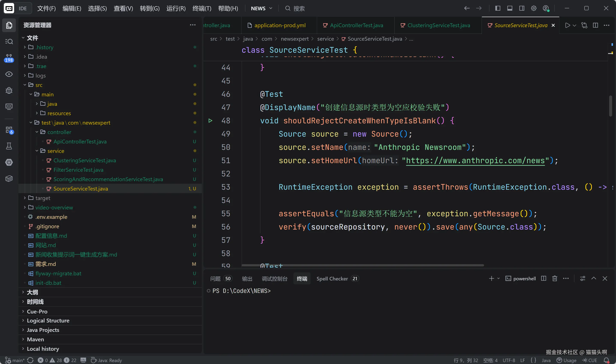Navigate forward with the right arrow
Viewport: 616px width, 364px height.
479,8
